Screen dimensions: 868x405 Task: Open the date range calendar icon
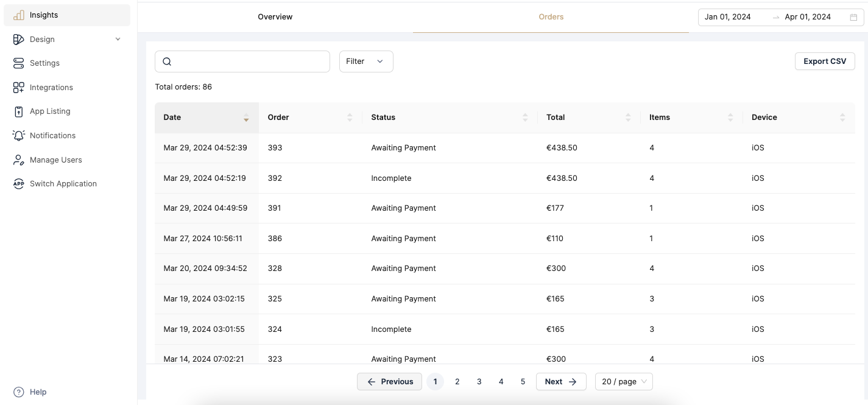(853, 17)
